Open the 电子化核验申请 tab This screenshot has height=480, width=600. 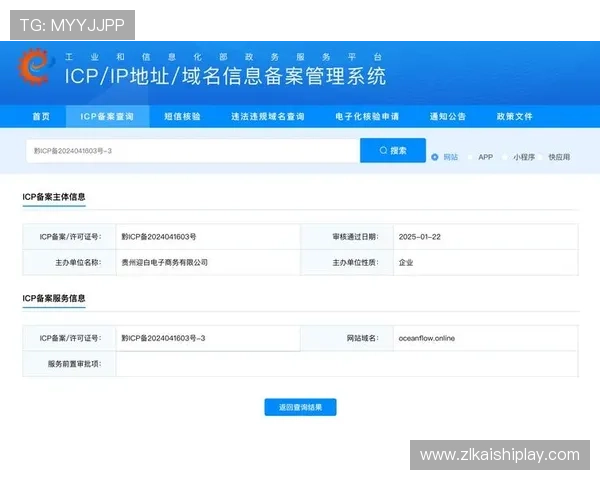pos(367,116)
